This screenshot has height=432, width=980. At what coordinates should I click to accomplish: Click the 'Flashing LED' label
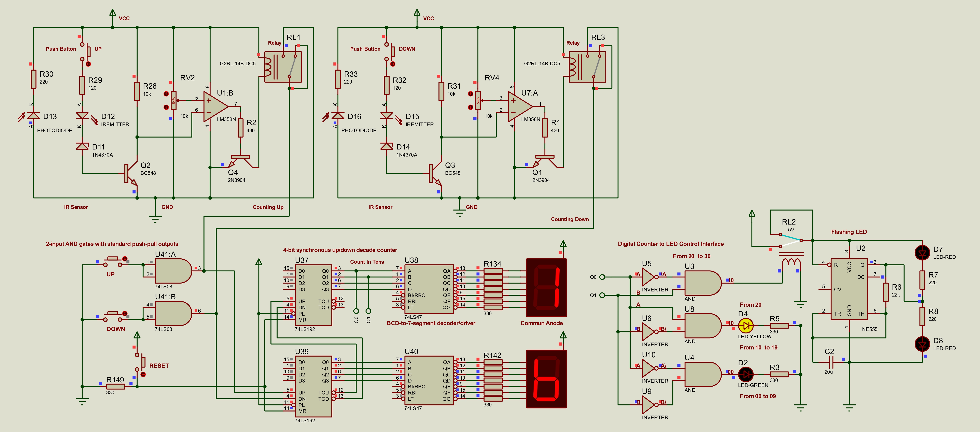849,232
